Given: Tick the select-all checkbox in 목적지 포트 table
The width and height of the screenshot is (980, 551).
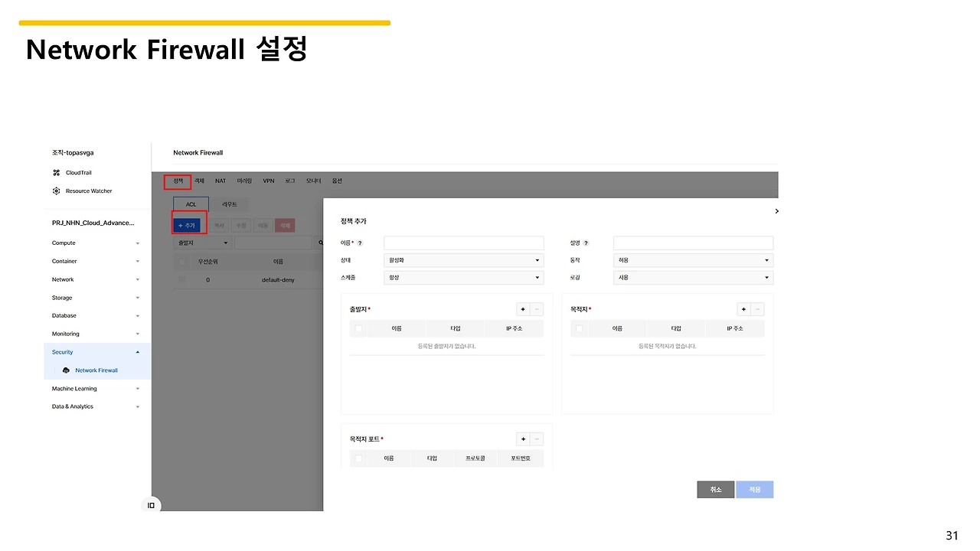Looking at the screenshot, I should coord(358,459).
